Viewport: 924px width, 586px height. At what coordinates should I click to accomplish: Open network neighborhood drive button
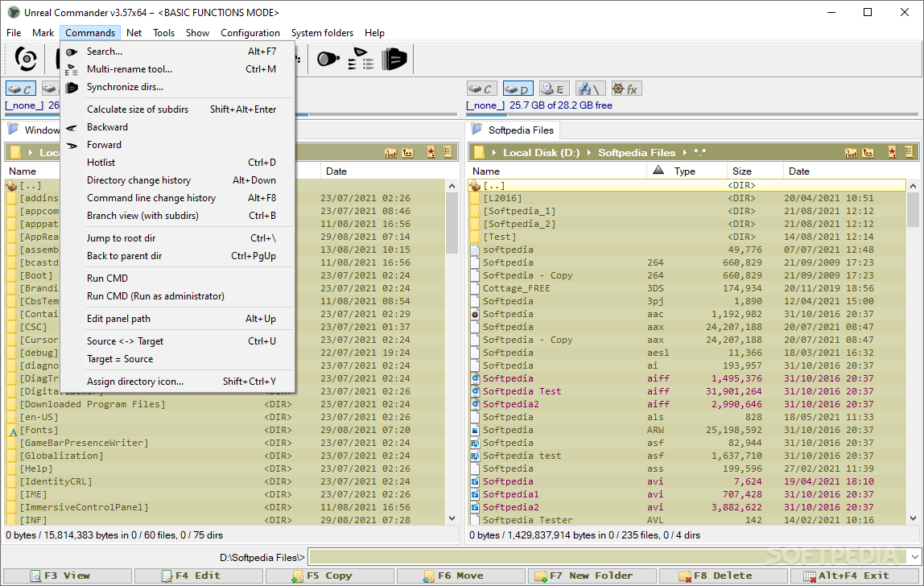coord(591,89)
